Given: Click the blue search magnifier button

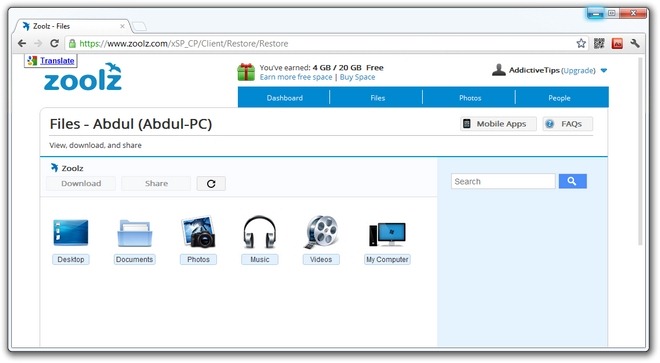Looking at the screenshot, I should 572,181.
